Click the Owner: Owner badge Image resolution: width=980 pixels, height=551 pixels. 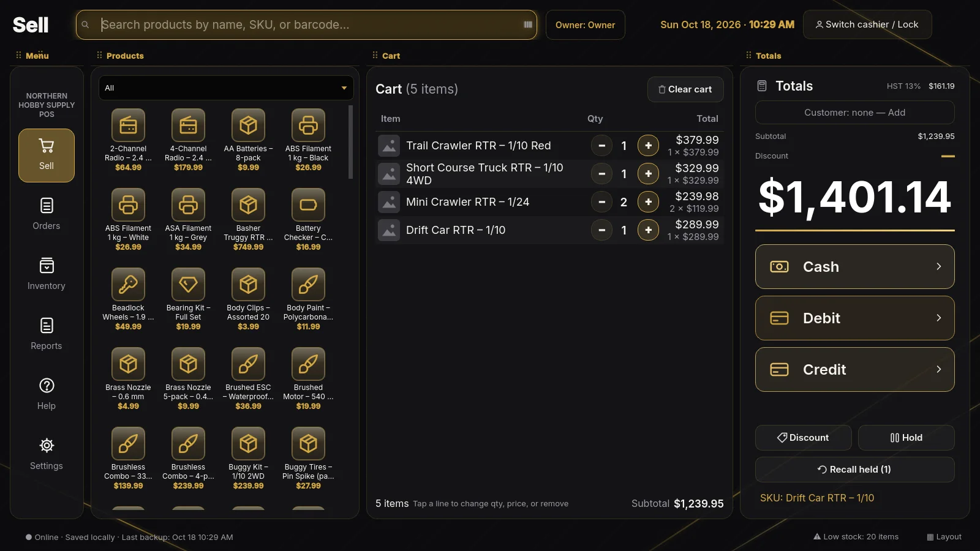click(x=585, y=25)
